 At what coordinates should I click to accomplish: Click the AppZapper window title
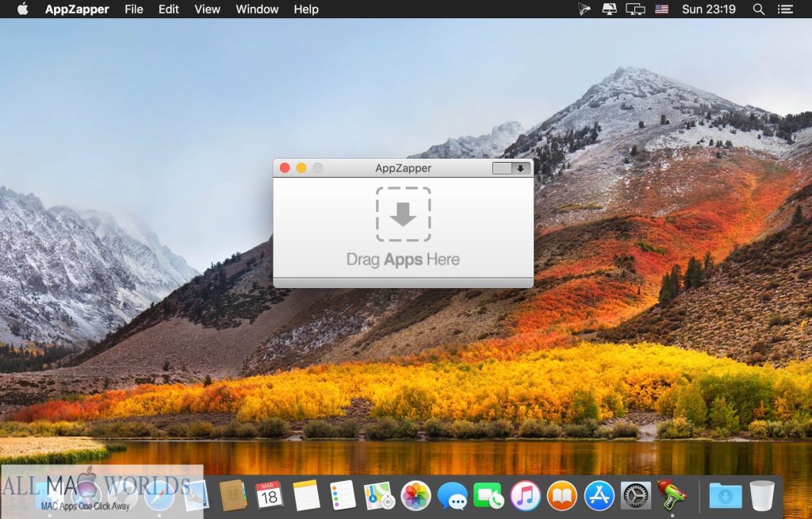tap(403, 168)
